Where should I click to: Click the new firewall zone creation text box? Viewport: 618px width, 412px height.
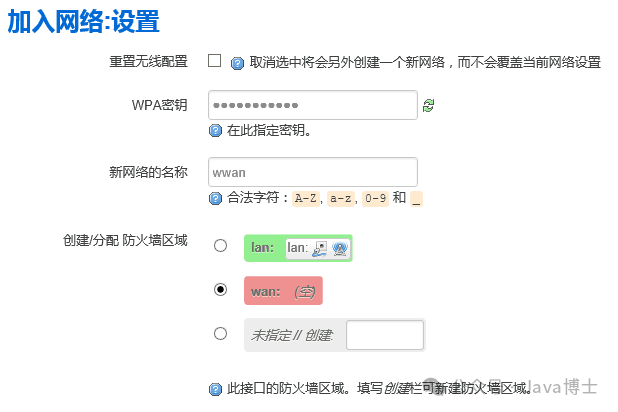click(x=385, y=335)
